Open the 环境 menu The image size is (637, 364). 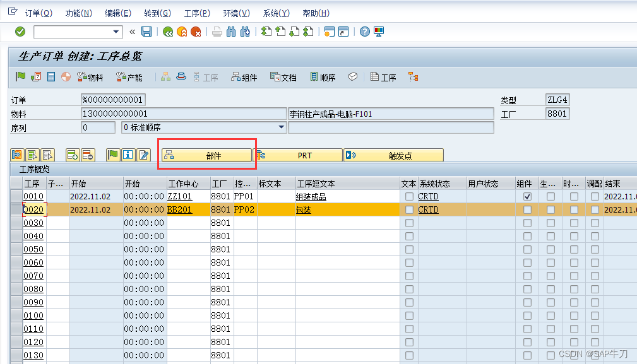(x=237, y=13)
